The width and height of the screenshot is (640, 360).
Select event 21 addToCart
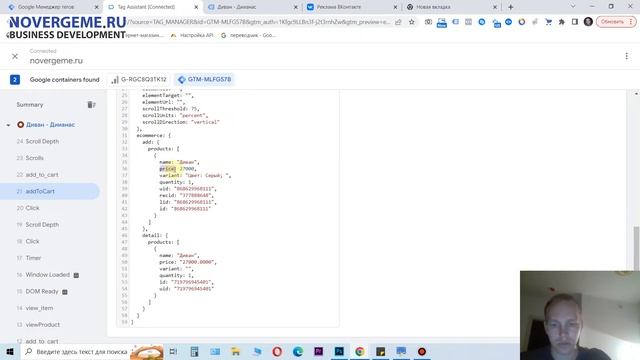pyautogui.click(x=50, y=191)
